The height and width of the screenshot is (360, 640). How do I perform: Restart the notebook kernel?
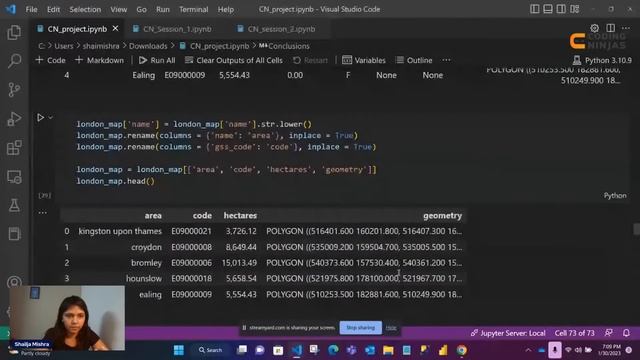point(310,60)
